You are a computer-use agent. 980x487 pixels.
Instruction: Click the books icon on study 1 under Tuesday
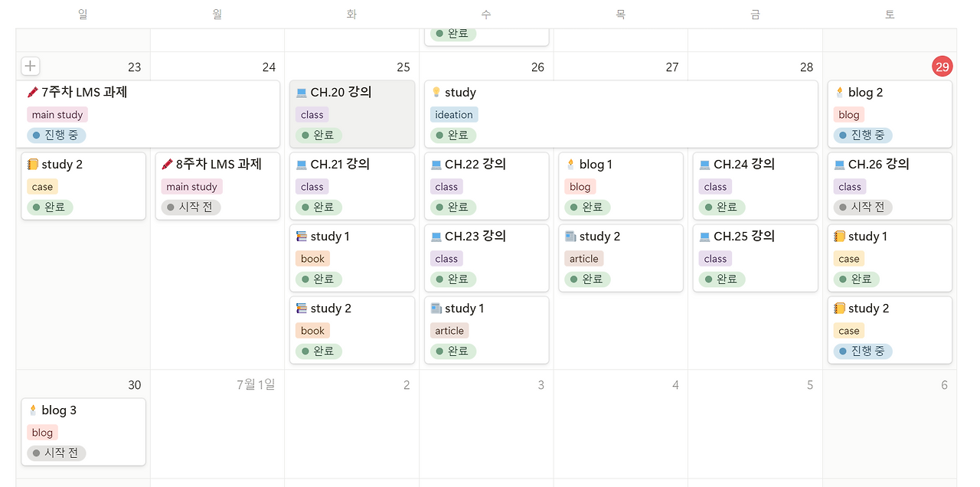coord(302,236)
